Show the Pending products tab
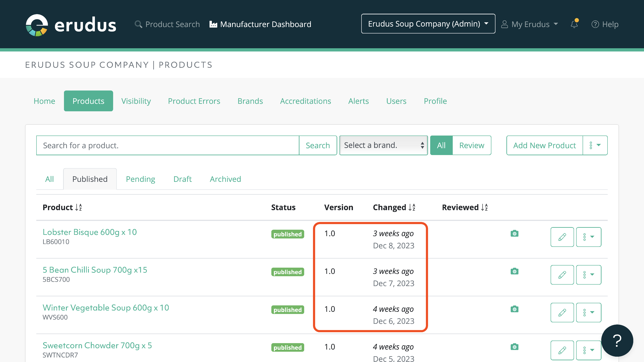 (x=141, y=179)
